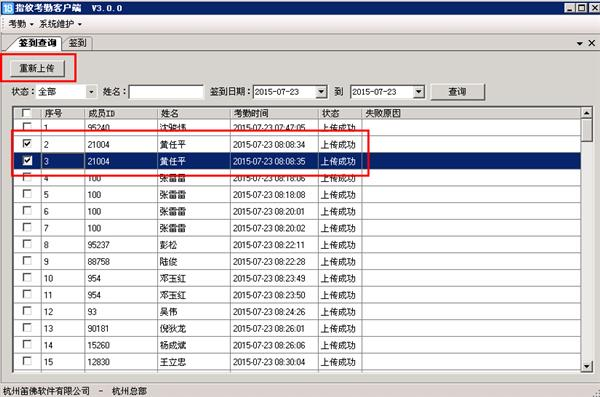Check the checkbox for row 9 陆俊
Image resolution: width=600 pixels, height=397 pixels.
27,261
